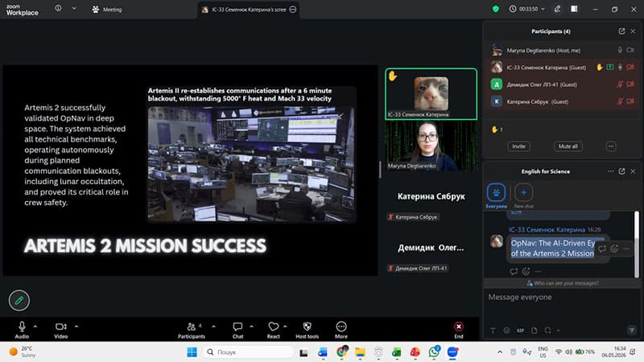
Task: Open emoji picker in chat composer
Action: pyautogui.click(x=506, y=331)
